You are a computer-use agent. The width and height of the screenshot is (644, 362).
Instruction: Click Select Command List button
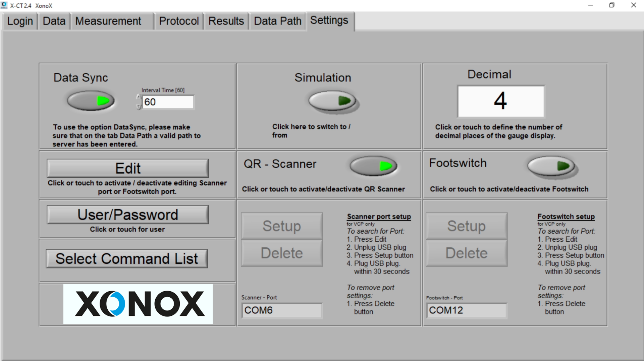click(127, 259)
